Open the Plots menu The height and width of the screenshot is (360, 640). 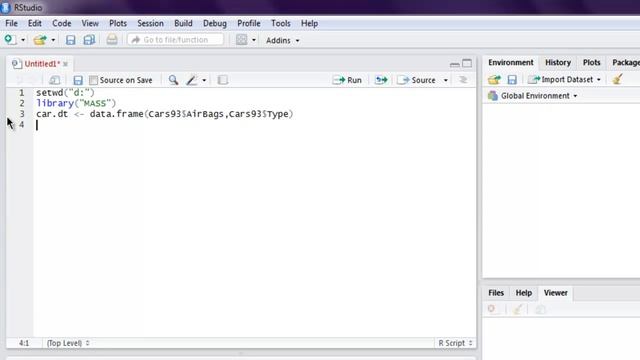point(118,23)
